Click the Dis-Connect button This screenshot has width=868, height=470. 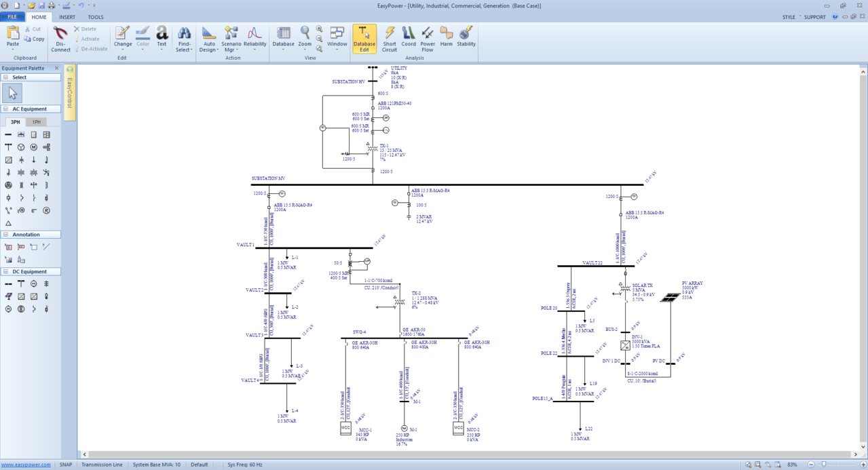click(x=60, y=39)
